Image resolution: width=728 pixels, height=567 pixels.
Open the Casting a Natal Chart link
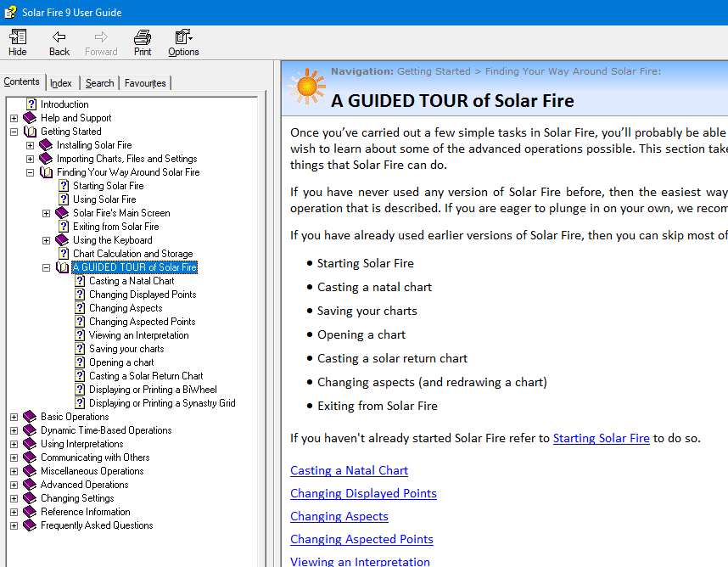(349, 470)
